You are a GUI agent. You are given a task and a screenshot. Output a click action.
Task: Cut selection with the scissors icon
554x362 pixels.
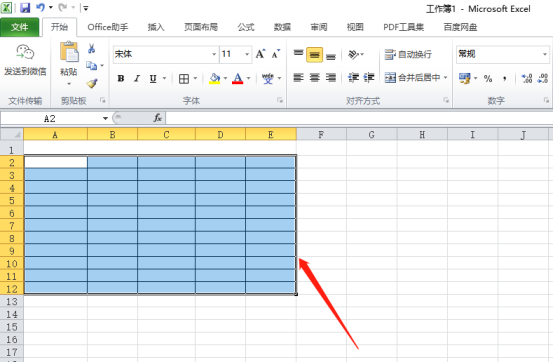coord(92,48)
